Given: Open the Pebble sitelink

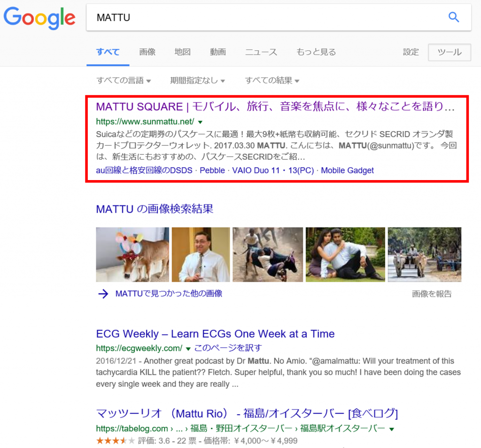Looking at the screenshot, I should (x=212, y=171).
